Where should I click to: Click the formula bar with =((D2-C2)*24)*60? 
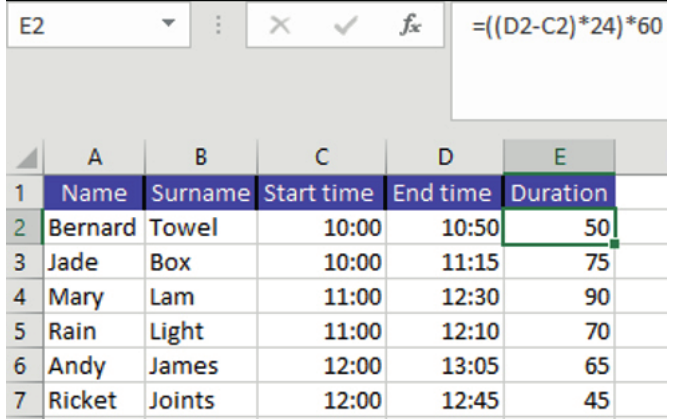(560, 61)
